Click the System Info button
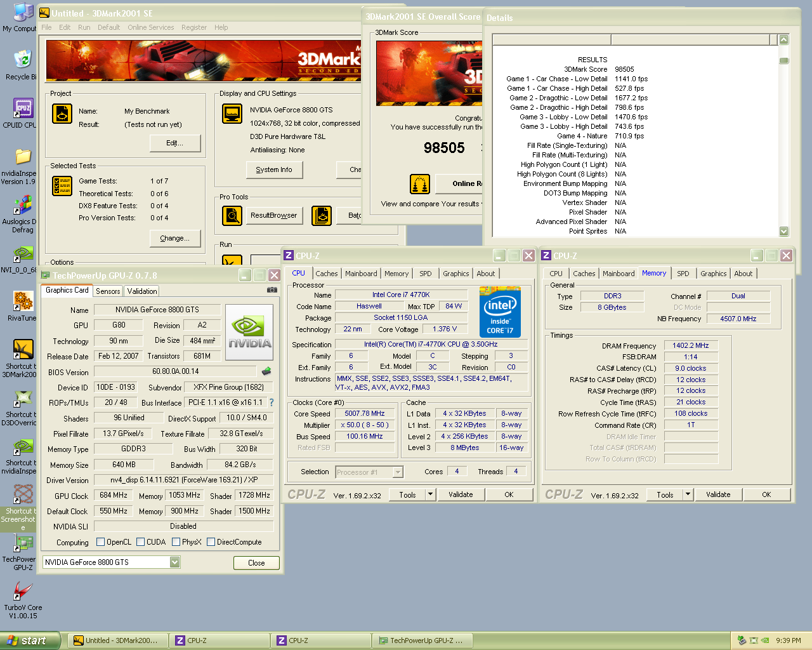The image size is (812, 650). [274, 170]
